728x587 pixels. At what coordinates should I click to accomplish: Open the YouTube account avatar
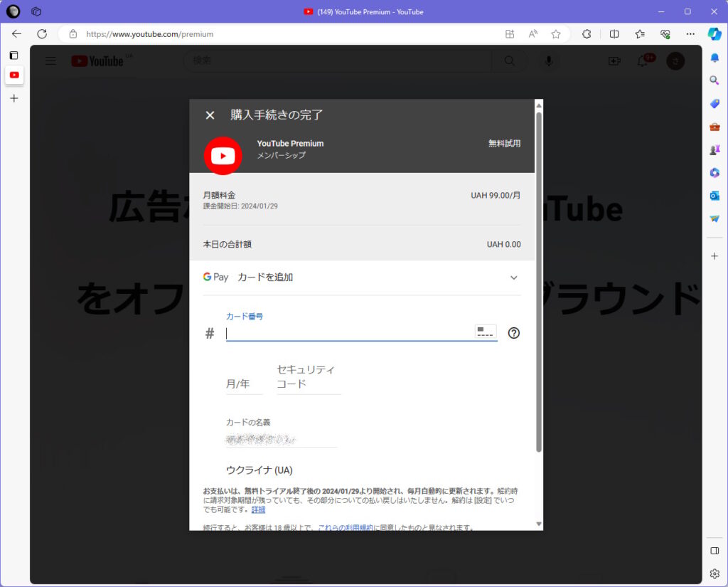(675, 61)
